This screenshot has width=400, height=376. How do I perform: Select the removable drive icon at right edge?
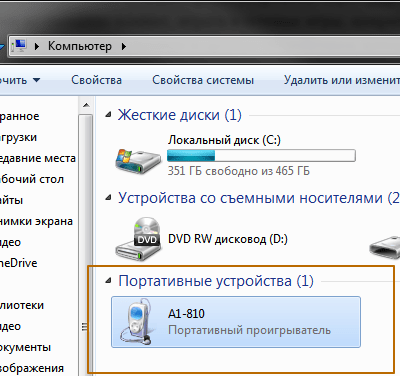point(385,247)
